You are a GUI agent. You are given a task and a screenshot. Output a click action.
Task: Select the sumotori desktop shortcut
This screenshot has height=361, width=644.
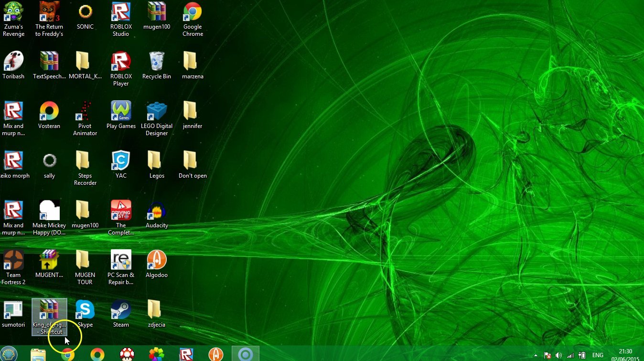click(13, 314)
